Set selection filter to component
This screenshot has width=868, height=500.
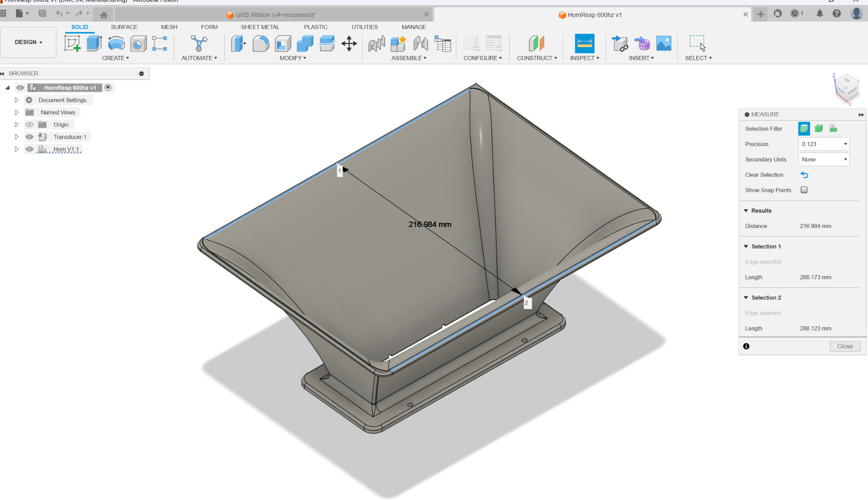point(833,128)
